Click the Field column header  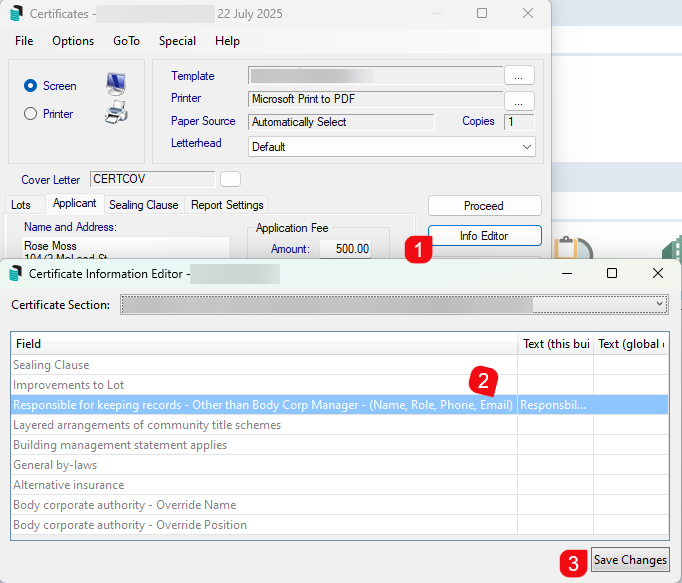pyautogui.click(x=264, y=343)
